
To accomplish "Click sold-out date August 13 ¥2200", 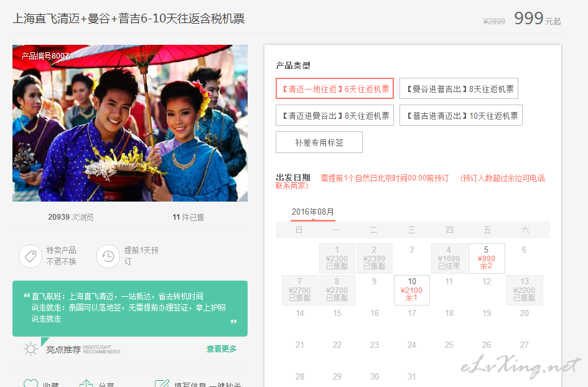I will [525, 290].
